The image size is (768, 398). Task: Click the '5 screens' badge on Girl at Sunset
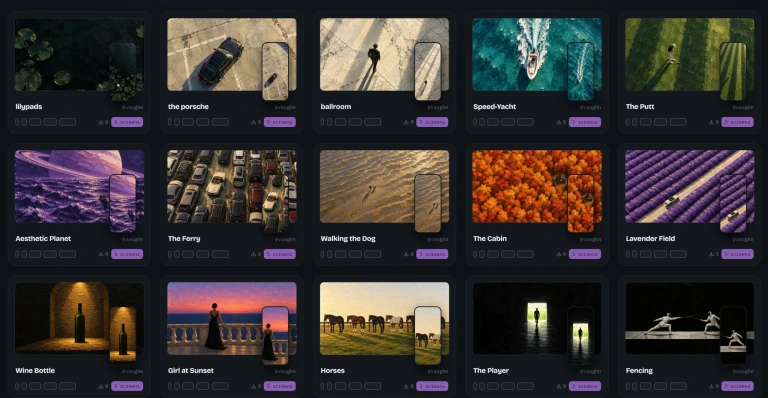tap(280, 386)
